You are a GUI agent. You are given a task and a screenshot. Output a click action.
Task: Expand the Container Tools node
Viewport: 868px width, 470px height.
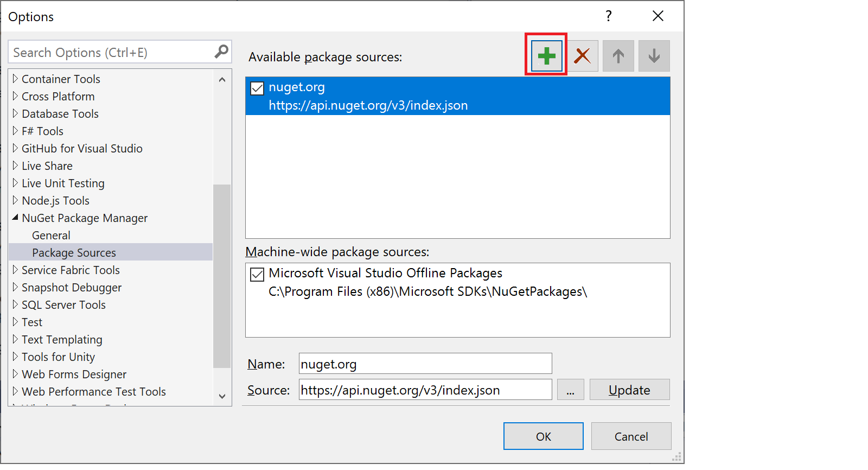pyautogui.click(x=15, y=79)
